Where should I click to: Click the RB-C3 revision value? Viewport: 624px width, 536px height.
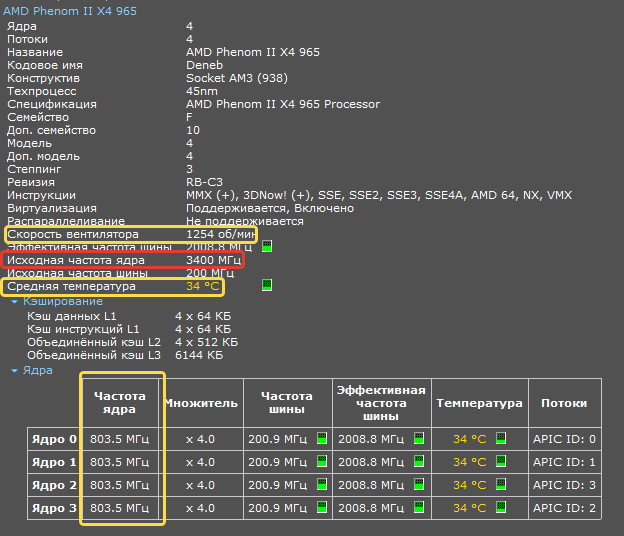(205, 182)
